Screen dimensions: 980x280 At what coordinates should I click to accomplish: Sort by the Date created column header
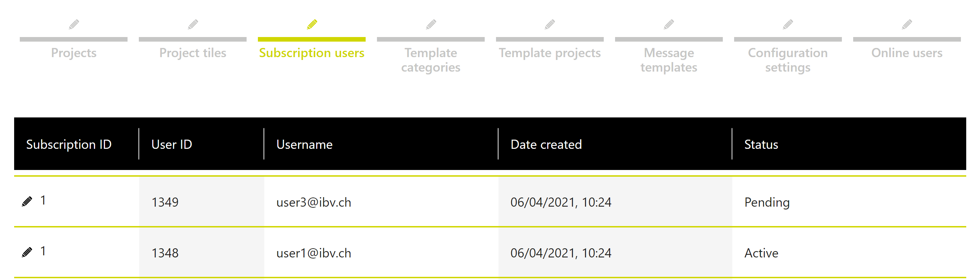(546, 144)
